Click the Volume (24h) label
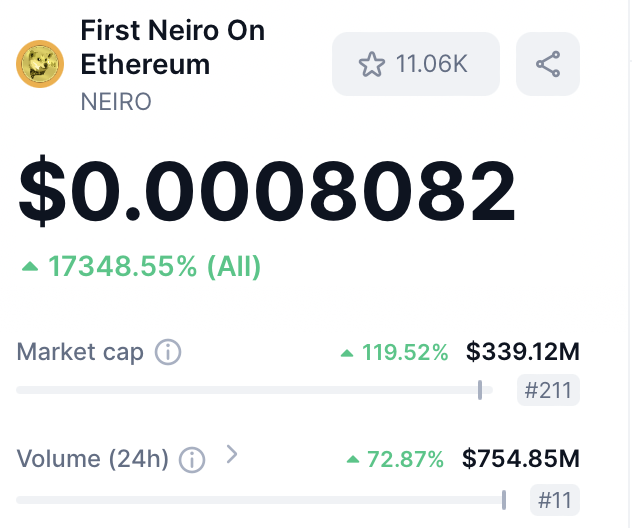The image size is (632, 528). pyautogui.click(x=92, y=459)
